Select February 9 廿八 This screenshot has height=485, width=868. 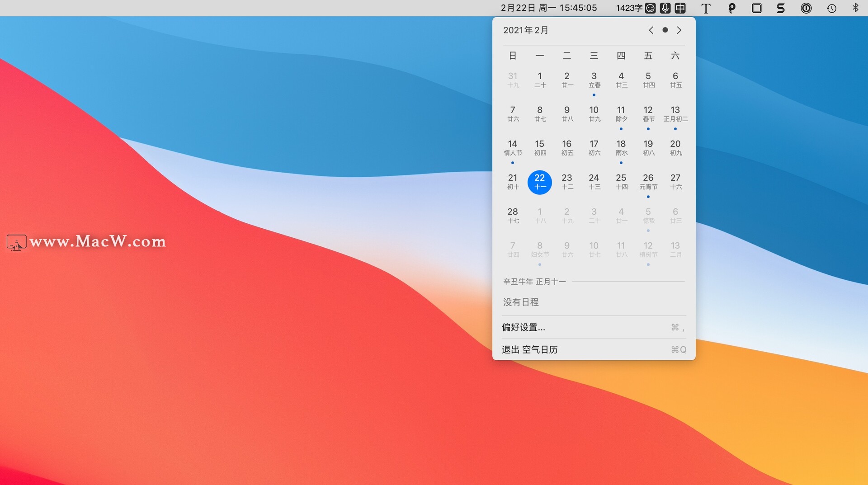[567, 114]
